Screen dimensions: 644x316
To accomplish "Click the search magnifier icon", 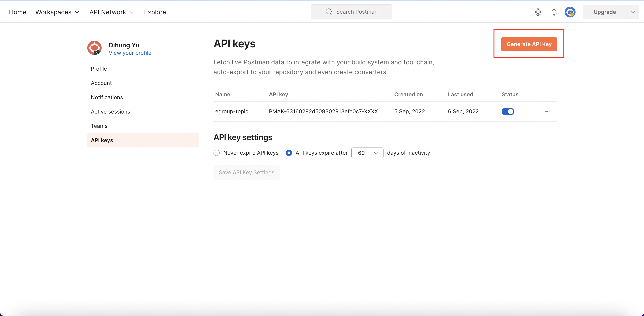I will (329, 12).
